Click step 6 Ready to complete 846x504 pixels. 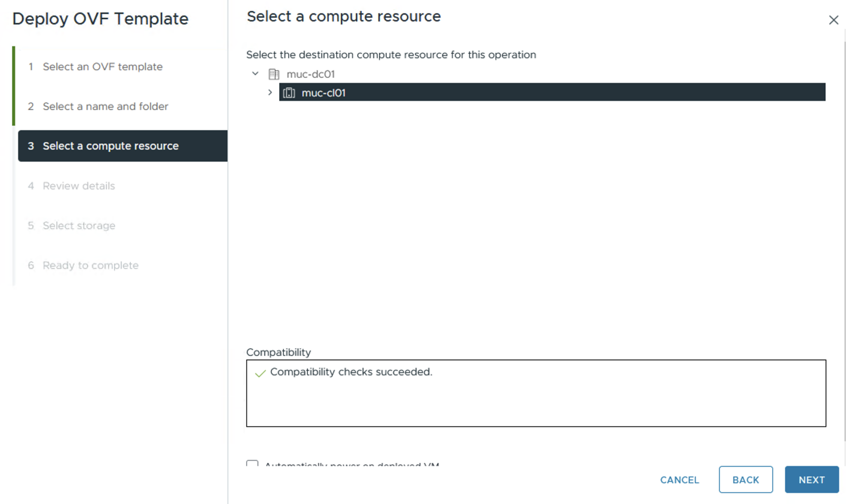[90, 265]
